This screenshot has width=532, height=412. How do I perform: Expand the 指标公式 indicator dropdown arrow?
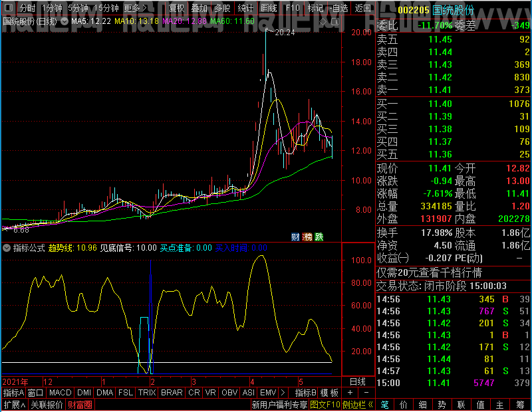click(7, 248)
